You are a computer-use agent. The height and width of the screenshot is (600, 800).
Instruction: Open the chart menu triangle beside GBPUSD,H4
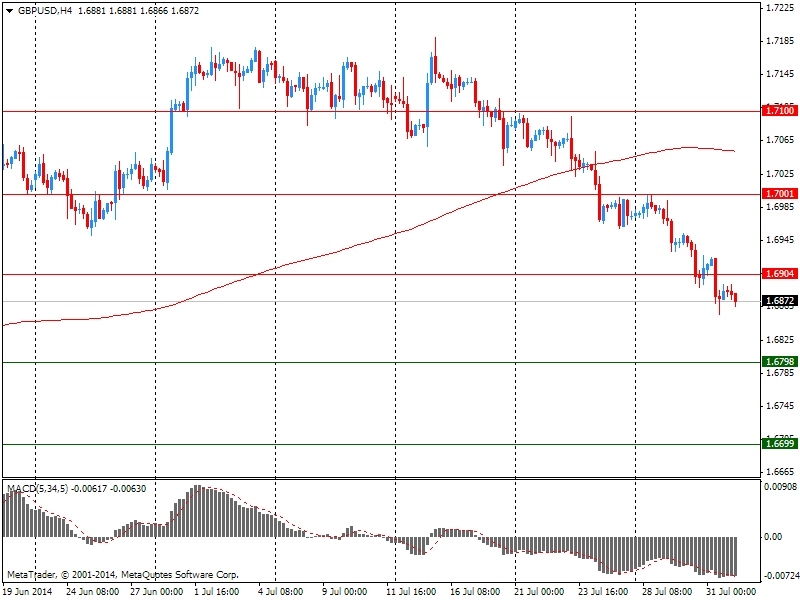pos(9,11)
